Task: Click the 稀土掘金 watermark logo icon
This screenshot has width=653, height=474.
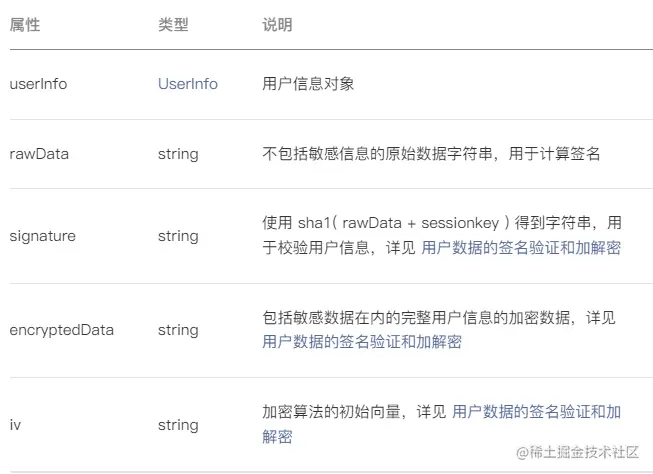Action: pyautogui.click(x=521, y=451)
